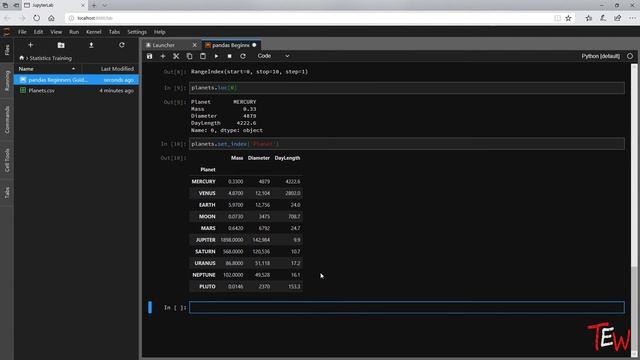The height and width of the screenshot is (360, 640).
Task: Run the selected cell
Action: 216,56
